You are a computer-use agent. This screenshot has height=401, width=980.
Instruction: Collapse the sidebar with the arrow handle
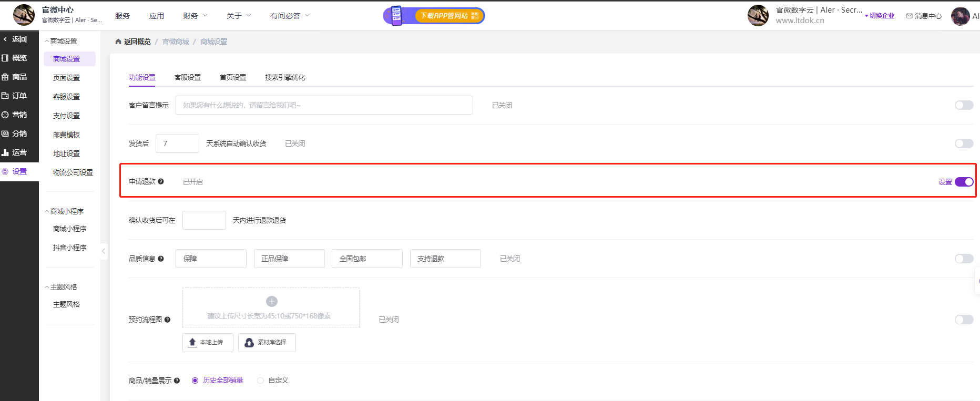104,251
